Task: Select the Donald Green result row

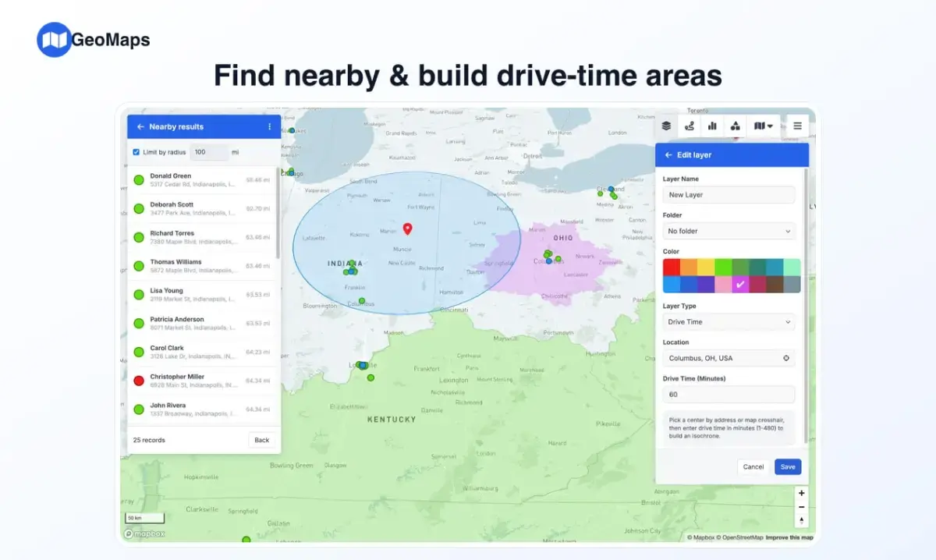Action: pos(202,180)
